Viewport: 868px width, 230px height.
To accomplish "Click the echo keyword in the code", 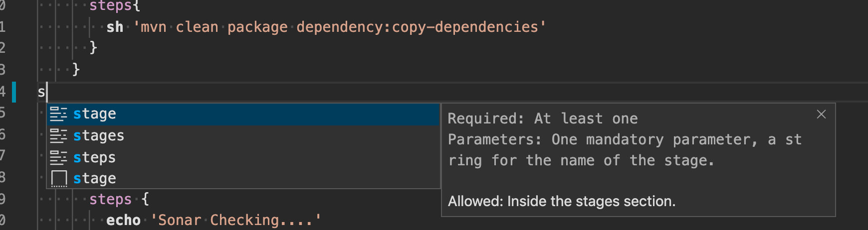I will (x=123, y=220).
